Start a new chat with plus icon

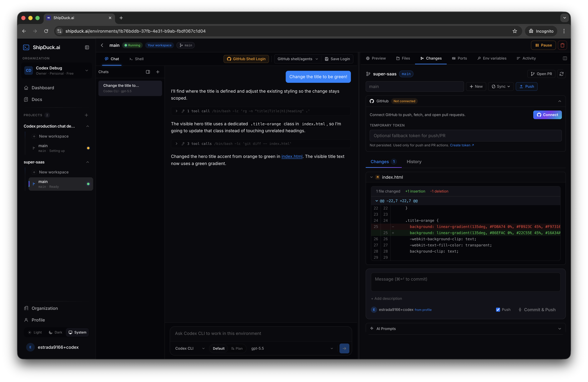tap(158, 72)
